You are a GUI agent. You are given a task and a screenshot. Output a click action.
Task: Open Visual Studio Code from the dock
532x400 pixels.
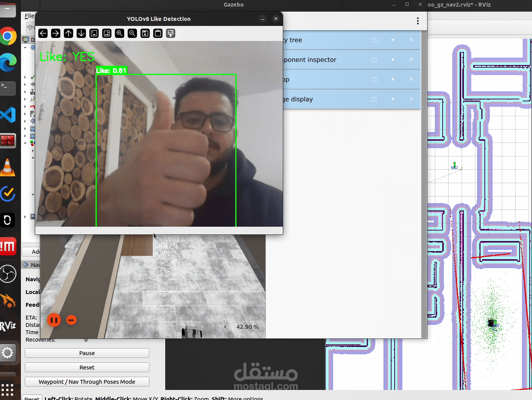tap(8, 115)
